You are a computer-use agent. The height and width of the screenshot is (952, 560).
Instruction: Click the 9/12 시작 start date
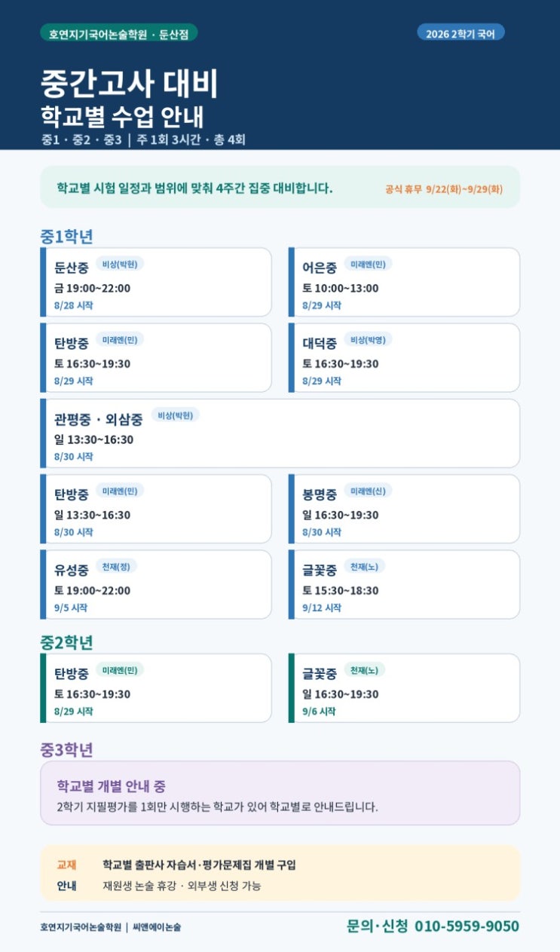(x=322, y=608)
